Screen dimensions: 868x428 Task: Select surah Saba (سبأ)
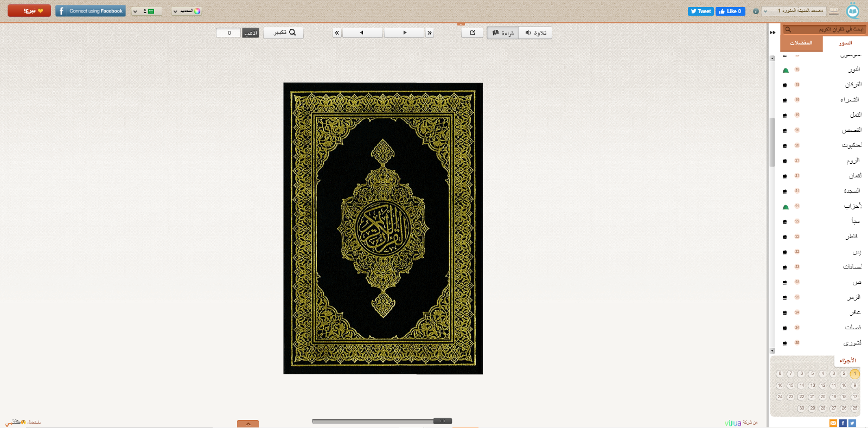(856, 221)
